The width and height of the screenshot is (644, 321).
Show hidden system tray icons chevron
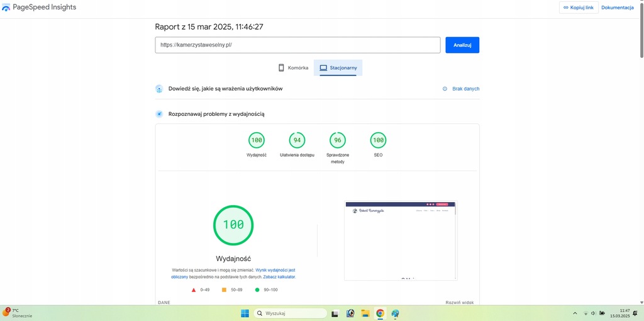click(575, 313)
